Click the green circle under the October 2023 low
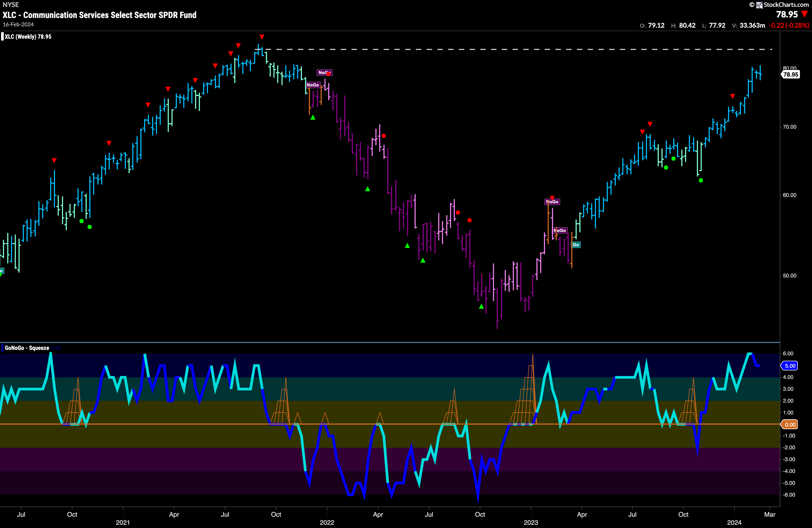Image resolution: width=812 pixels, height=528 pixels. pyautogui.click(x=701, y=180)
